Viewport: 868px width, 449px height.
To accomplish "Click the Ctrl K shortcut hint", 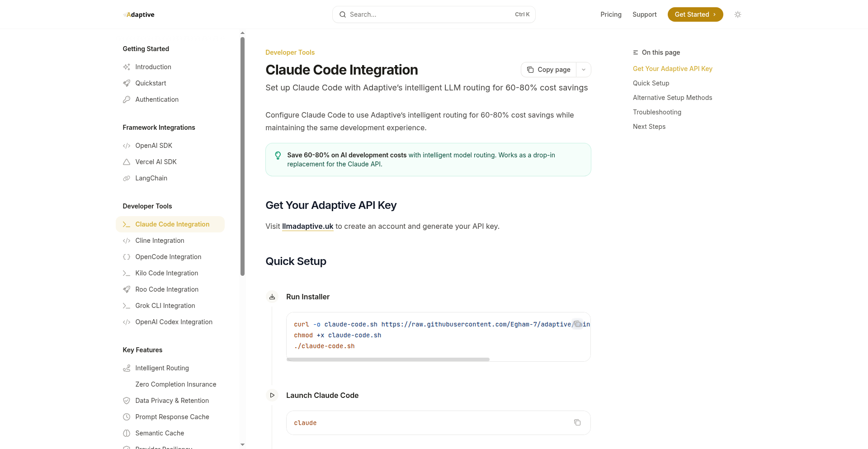I will pos(522,14).
